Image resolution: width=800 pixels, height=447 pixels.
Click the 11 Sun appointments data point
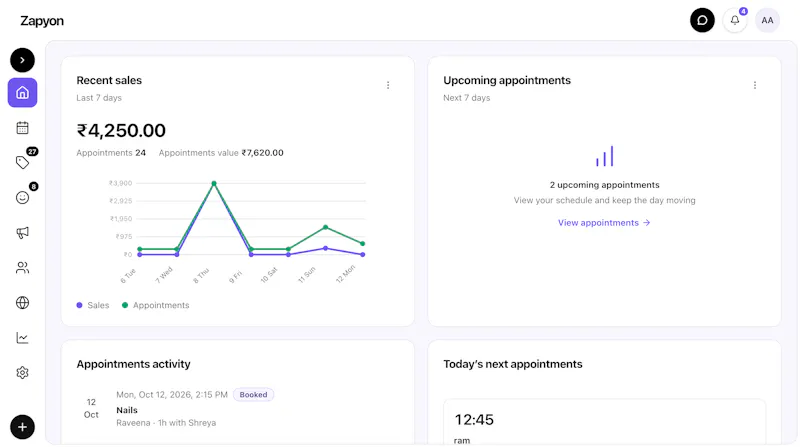326,227
